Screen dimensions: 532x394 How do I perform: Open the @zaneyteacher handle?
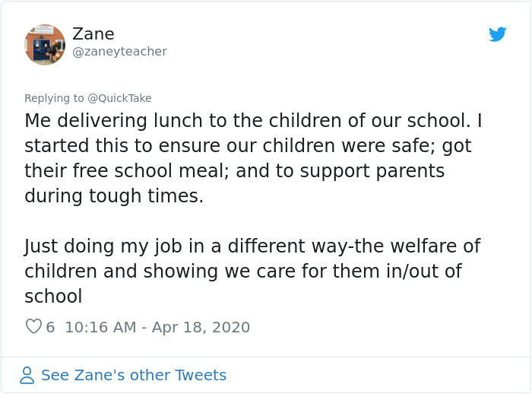click(x=119, y=52)
